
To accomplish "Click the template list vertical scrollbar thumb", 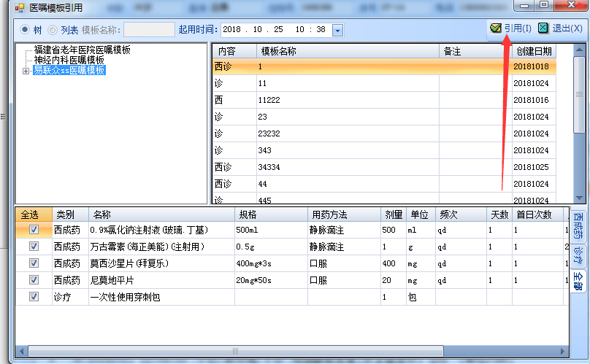I will tap(579, 94).
